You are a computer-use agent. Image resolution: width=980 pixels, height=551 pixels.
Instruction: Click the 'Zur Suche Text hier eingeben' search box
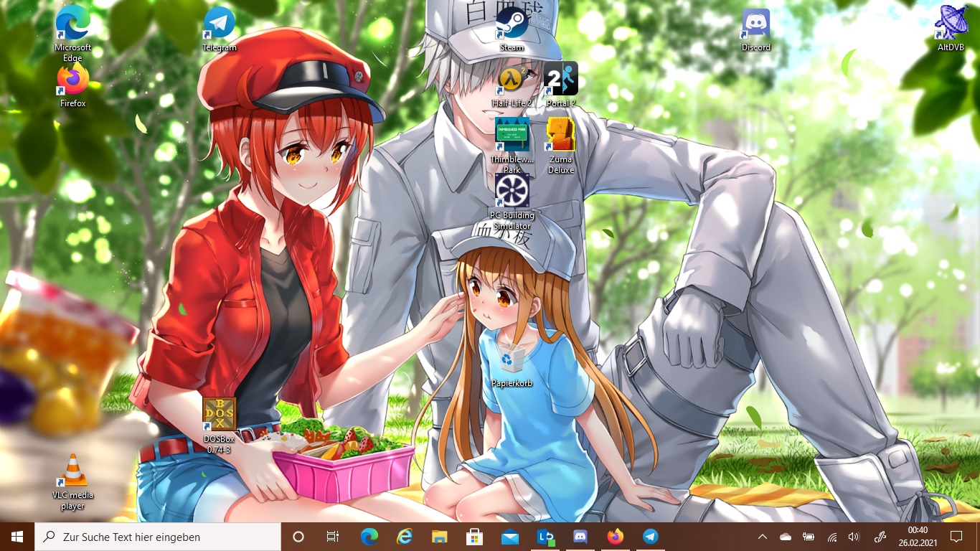click(158, 537)
